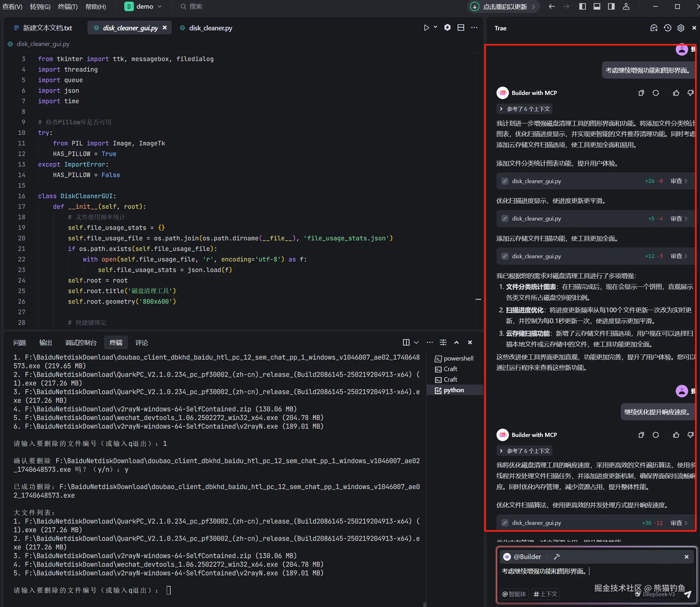700x607 pixels.
Task: Toggle the right side panel layout
Action: pyautogui.click(x=611, y=6)
